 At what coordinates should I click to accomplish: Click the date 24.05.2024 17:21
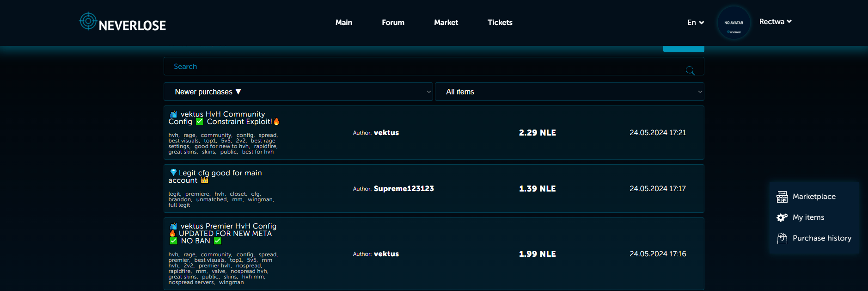pos(658,132)
